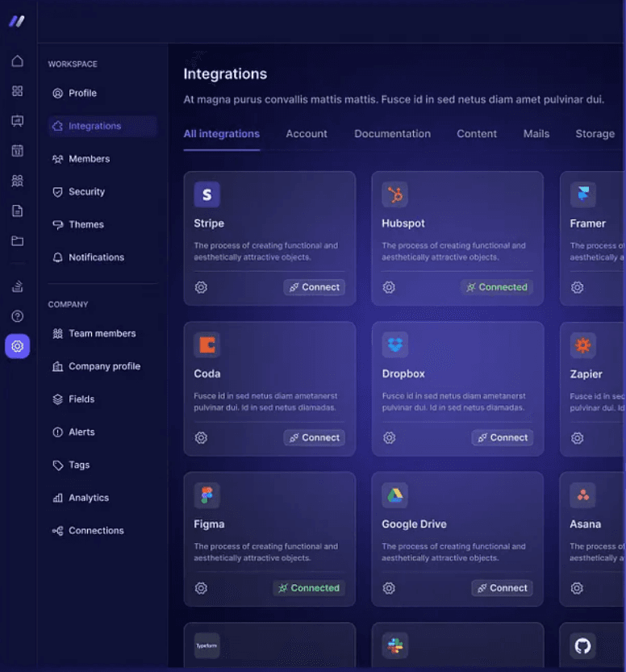Click the Asana logo icon
Viewport: 626px width, 672px height.
click(582, 495)
